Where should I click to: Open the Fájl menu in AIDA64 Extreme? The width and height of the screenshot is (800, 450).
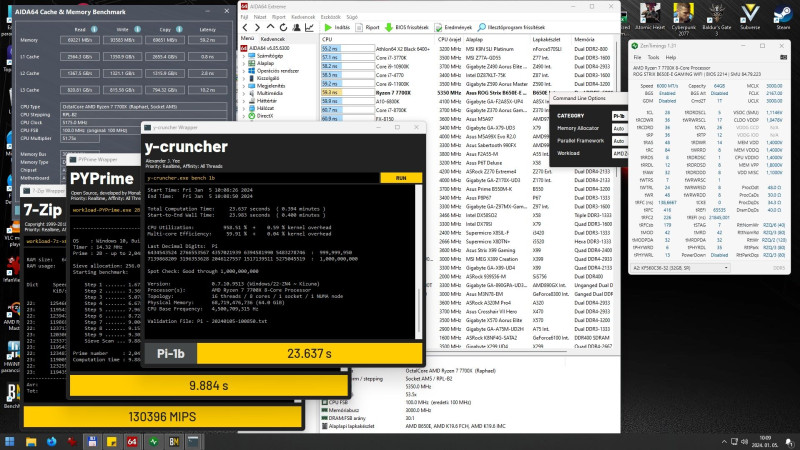point(244,17)
